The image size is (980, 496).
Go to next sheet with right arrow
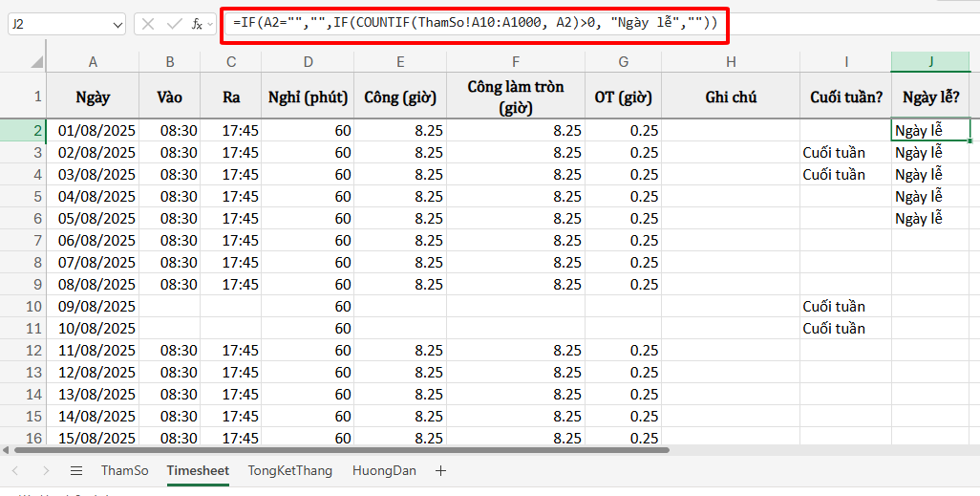click(x=46, y=471)
